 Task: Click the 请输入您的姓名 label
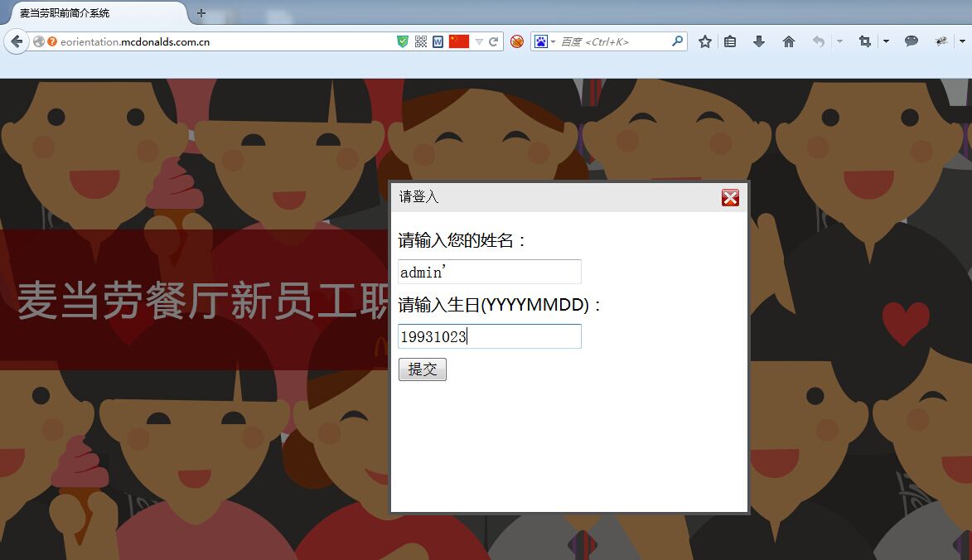[462, 240]
